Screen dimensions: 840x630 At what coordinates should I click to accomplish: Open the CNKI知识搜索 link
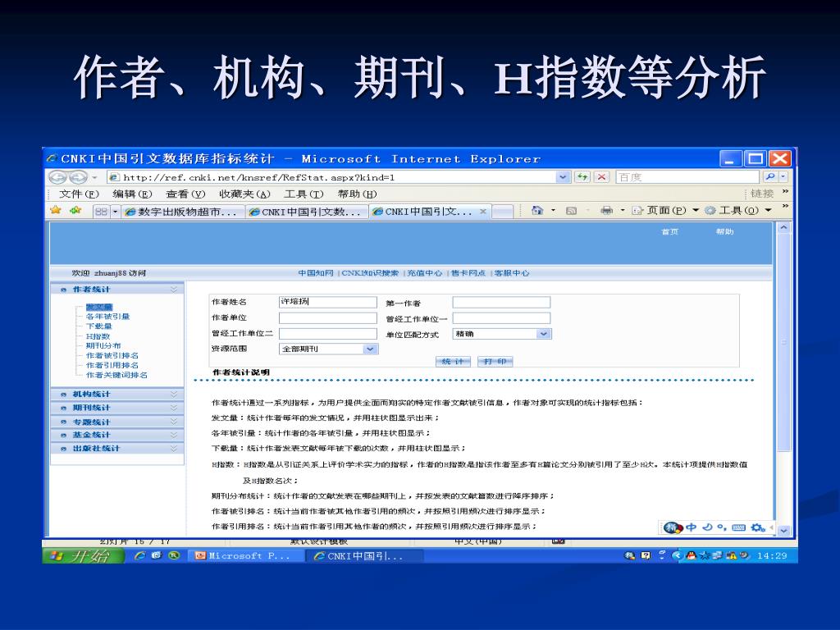(370, 272)
